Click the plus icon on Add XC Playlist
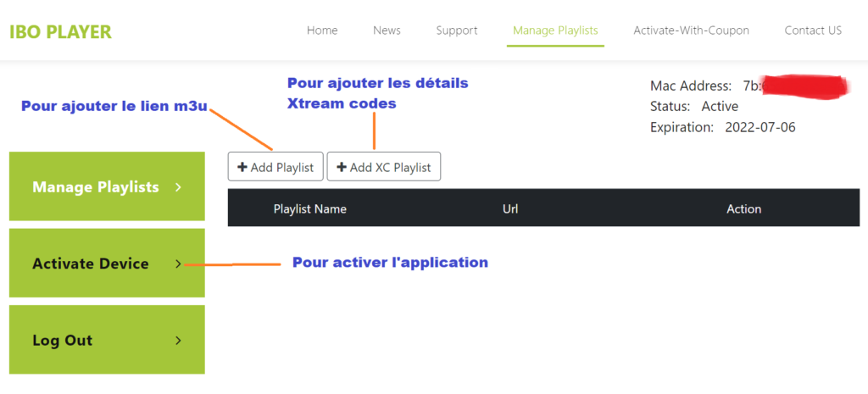 (342, 168)
